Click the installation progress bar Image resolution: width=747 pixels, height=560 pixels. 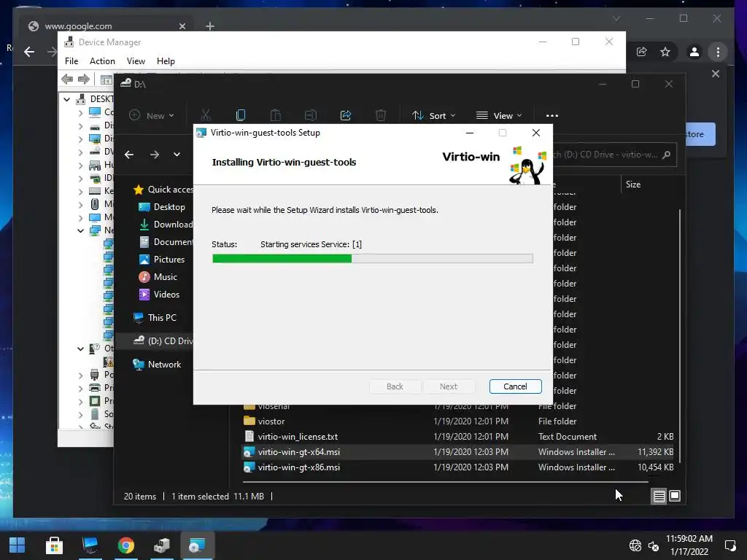tap(373, 259)
